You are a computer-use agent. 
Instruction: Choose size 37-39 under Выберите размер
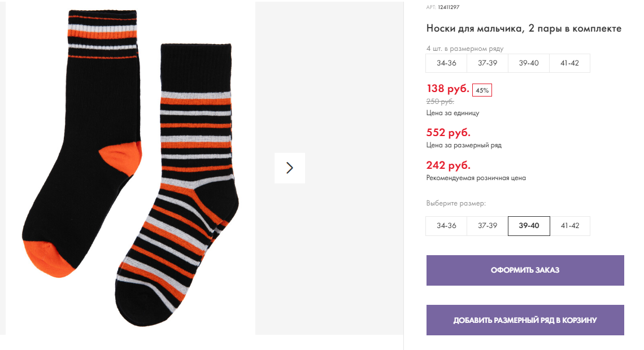click(488, 226)
